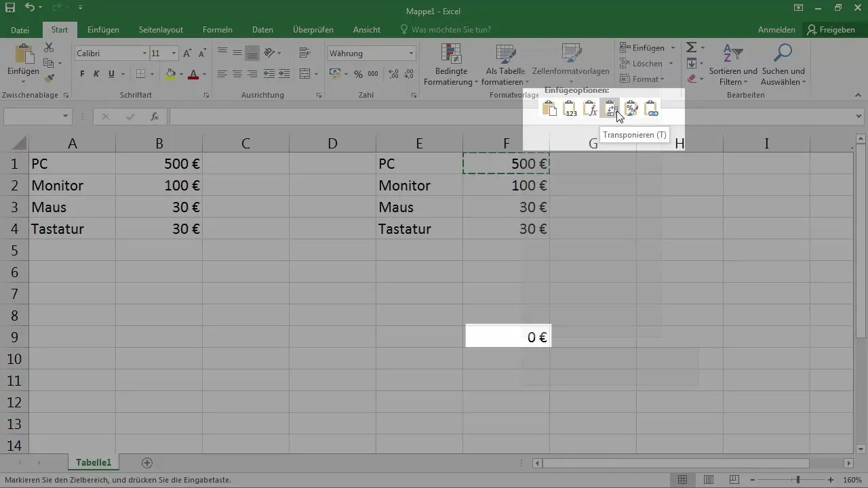Toggle bottom vertical alignment

click(252, 54)
